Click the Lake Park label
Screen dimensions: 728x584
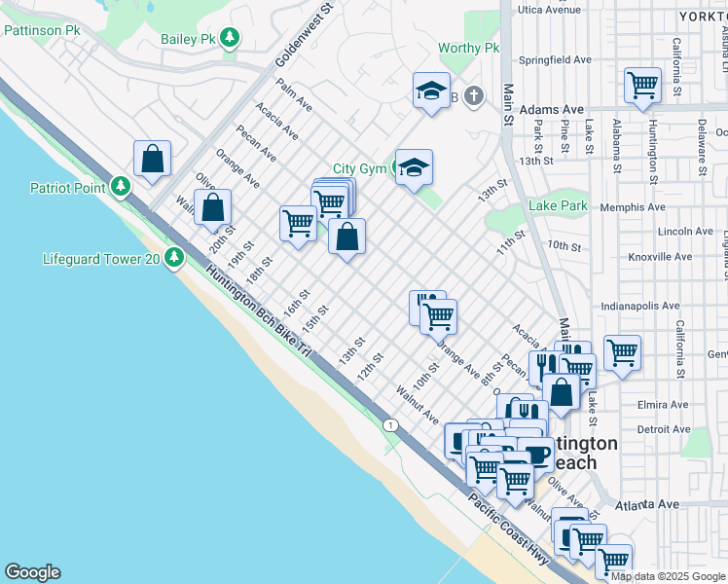click(558, 205)
